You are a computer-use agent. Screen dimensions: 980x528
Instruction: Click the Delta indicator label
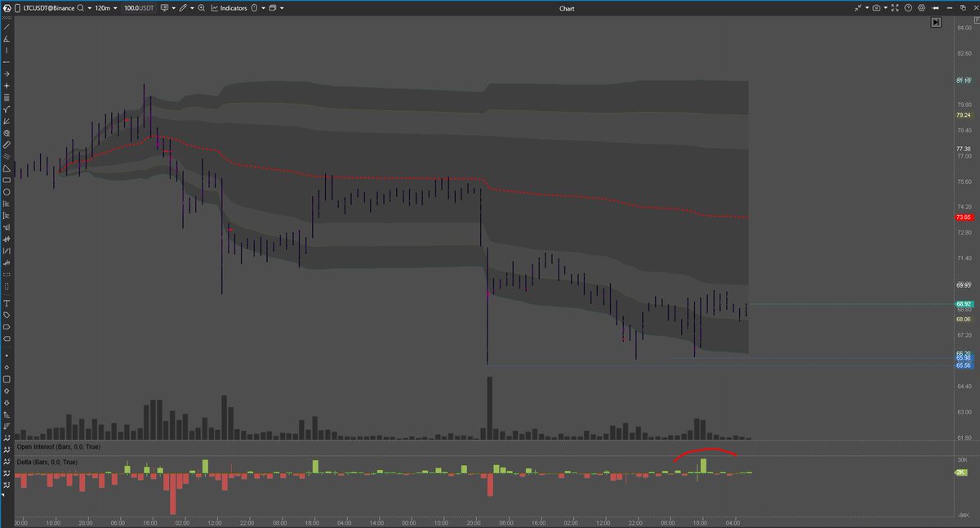[x=47, y=462]
